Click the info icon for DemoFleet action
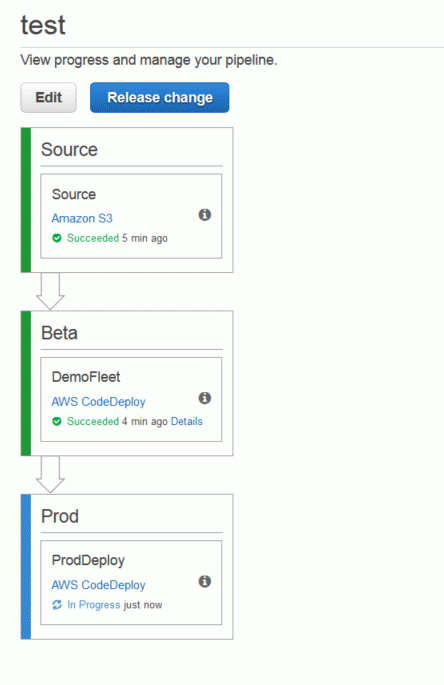444x685 pixels. coord(205,398)
